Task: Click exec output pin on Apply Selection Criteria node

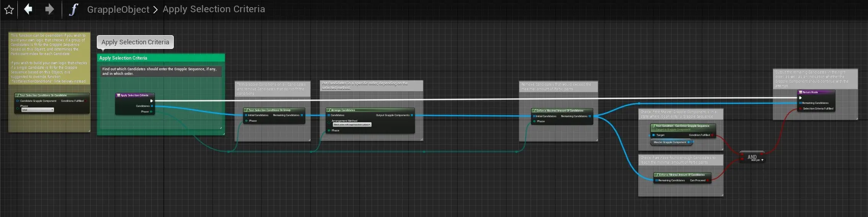Action: [x=151, y=101]
